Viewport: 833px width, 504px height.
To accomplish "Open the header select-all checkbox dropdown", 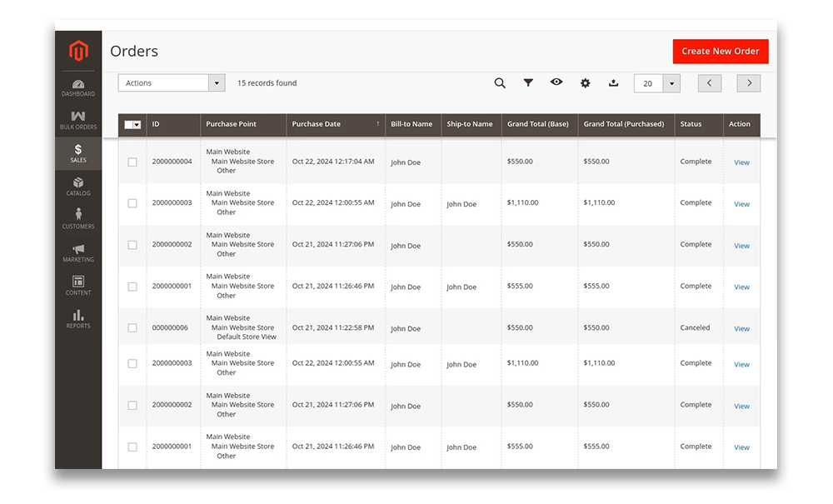I will point(132,125).
